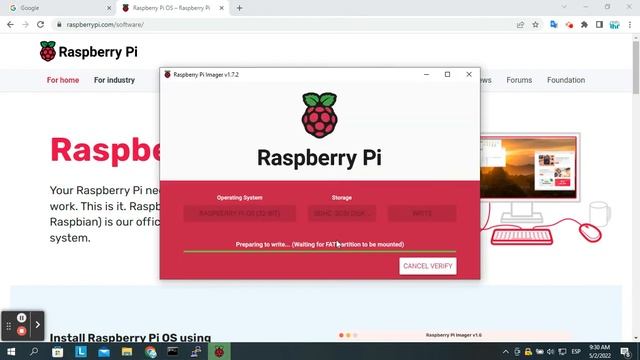The image size is (640, 360).
Task: Open the Windows Start menu
Action: [11, 351]
